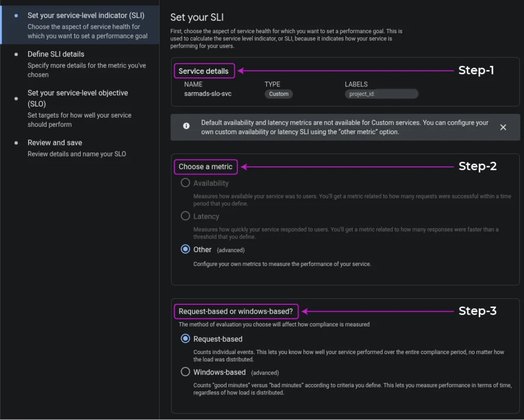Go to Define SLI details step
Viewport: 524px width, 420px height.
pos(56,54)
